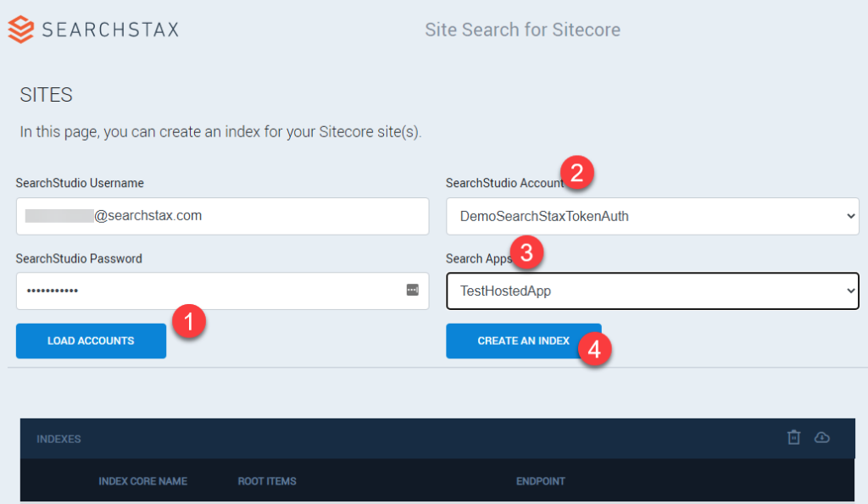This screenshot has width=868, height=504.
Task: Click the SEARCHSTAX brand text
Action: tap(109, 28)
